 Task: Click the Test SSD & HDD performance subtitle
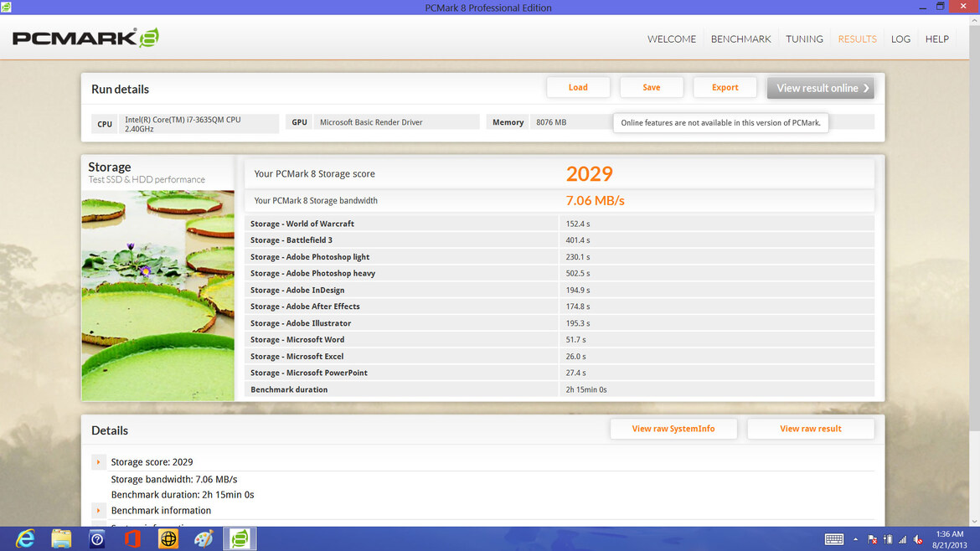pyautogui.click(x=147, y=179)
